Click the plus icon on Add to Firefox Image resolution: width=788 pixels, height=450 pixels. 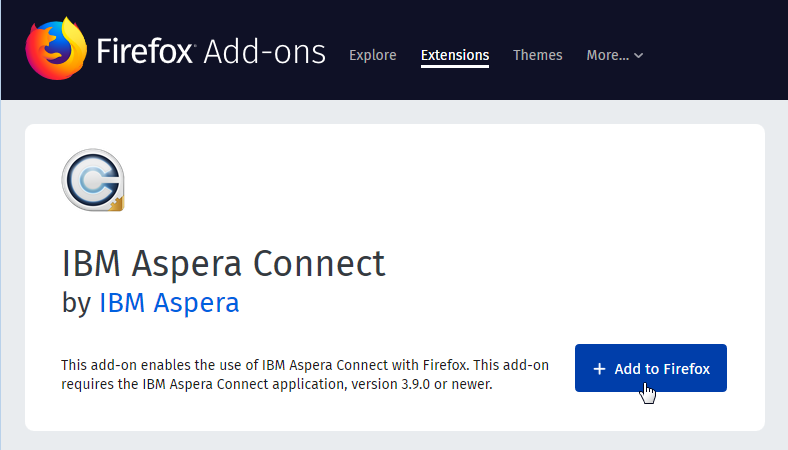(x=599, y=369)
